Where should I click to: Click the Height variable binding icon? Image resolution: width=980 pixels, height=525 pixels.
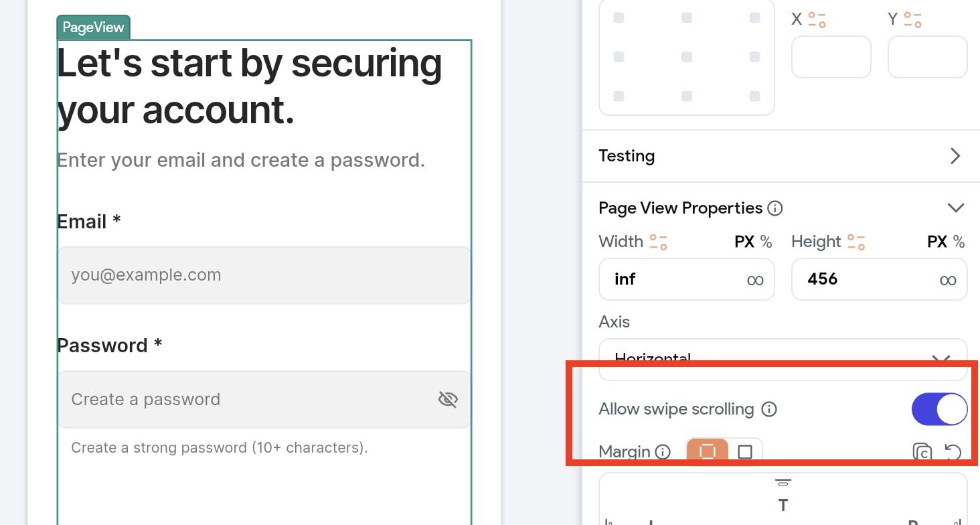[856, 242]
